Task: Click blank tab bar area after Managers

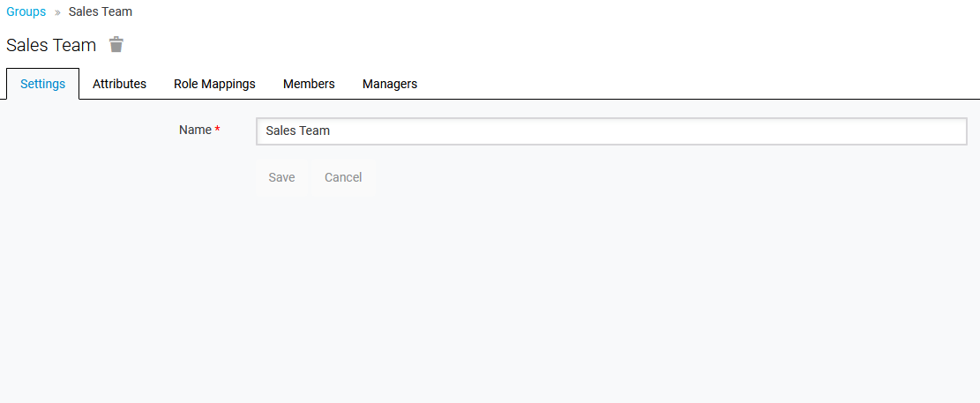Action: coord(688,84)
